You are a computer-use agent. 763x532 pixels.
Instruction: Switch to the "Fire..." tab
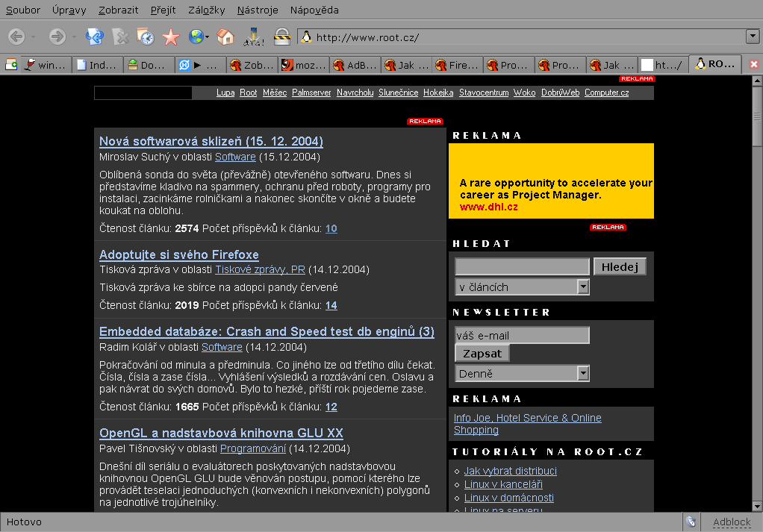click(x=458, y=65)
